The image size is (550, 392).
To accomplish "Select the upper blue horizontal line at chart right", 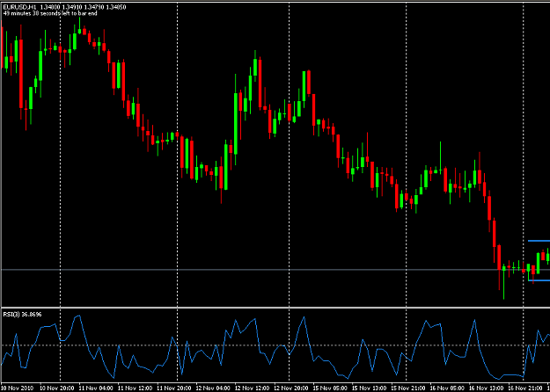I will point(539,241).
